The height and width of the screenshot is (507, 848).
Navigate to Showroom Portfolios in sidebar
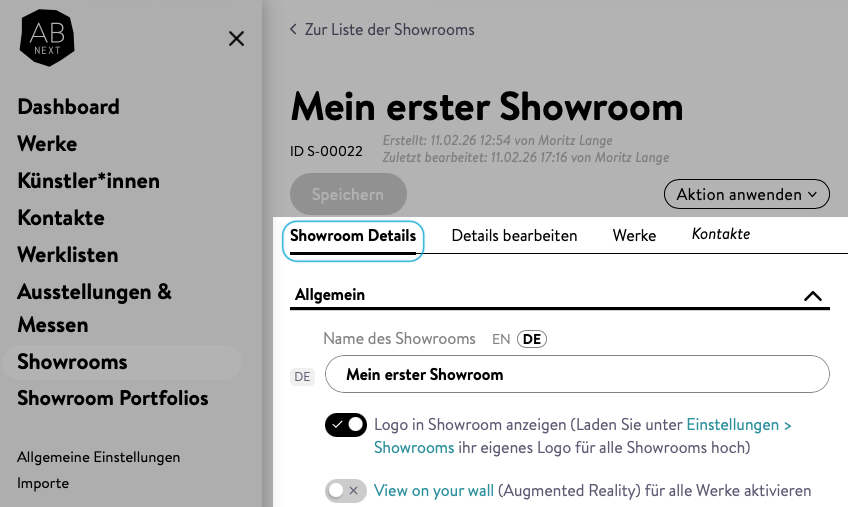(x=113, y=398)
